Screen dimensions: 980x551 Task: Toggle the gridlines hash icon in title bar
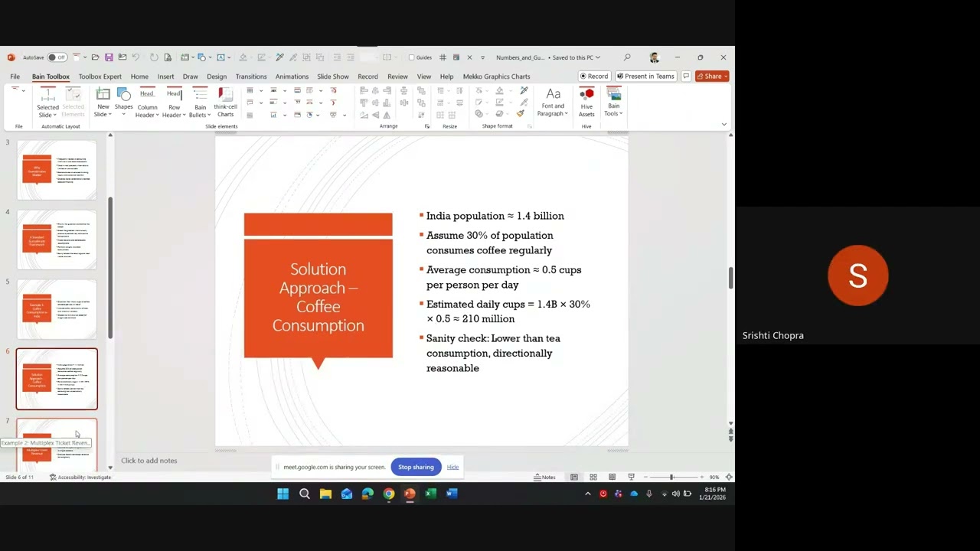(443, 57)
